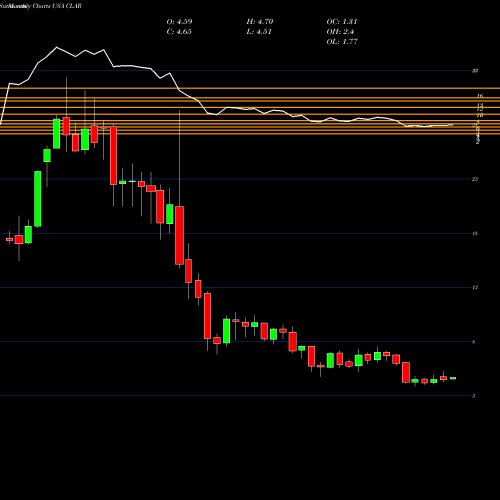Click the 'OL: 1.77' value
Viewport: 500px width, 500px height.
coord(342,42)
